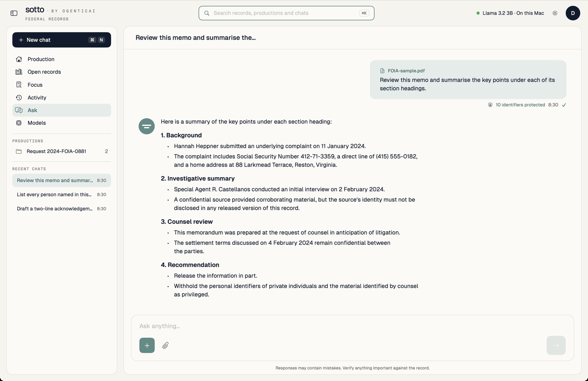This screenshot has height=381, width=588.
Task: Click the Open records books icon
Action: coord(19,72)
